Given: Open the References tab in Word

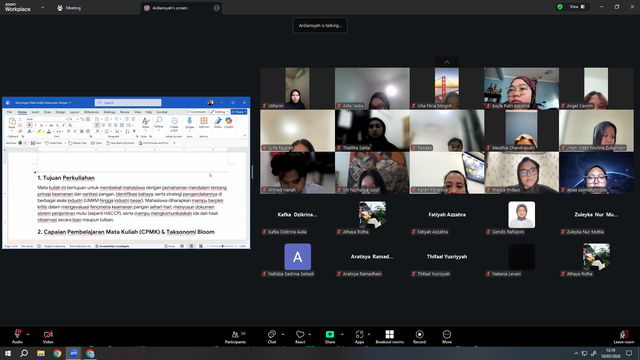Looking at the screenshot, I should coord(91,112).
